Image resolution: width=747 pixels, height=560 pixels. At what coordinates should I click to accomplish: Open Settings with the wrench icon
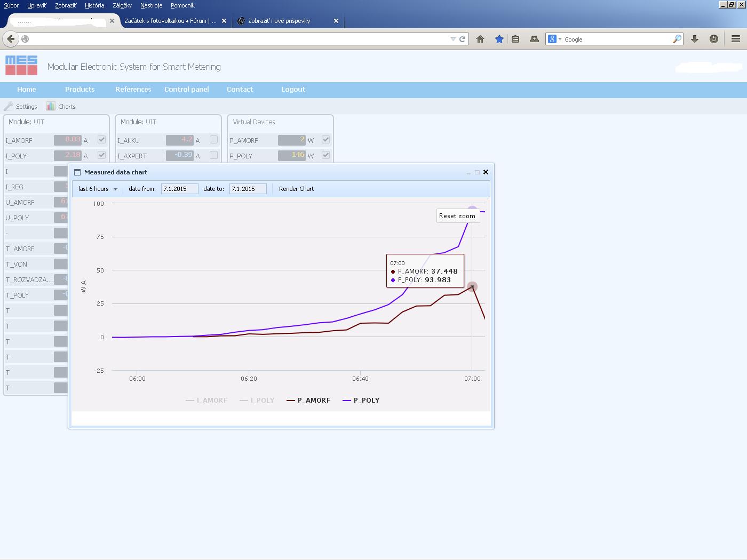[x=9, y=106]
